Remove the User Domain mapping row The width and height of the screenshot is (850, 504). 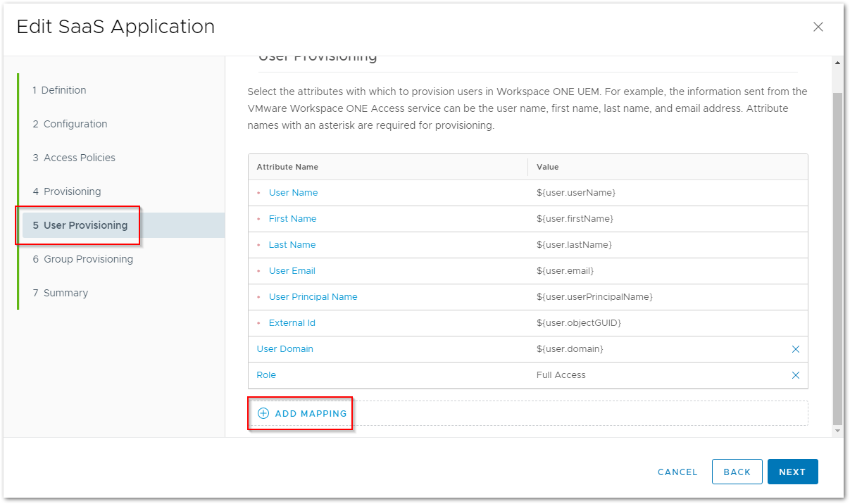(795, 349)
